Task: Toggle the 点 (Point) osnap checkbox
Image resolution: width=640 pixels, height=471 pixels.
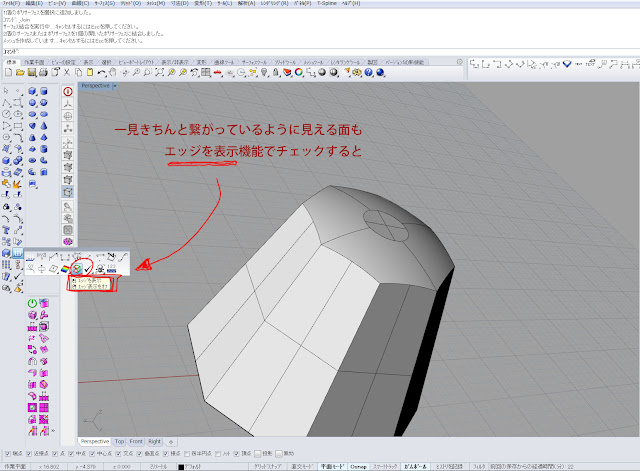Action: 55,454
